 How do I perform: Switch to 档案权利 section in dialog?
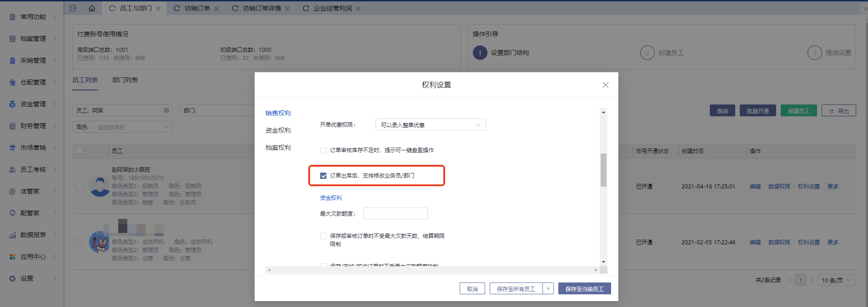[278, 148]
